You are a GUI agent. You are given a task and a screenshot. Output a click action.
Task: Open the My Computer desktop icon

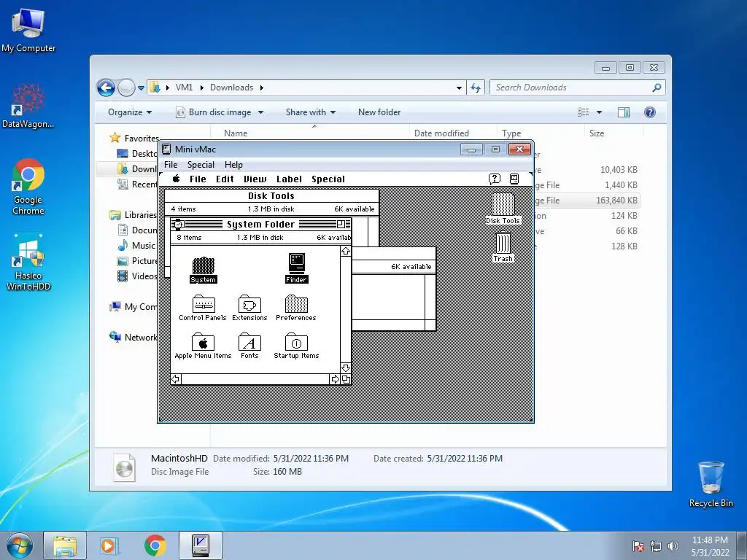tap(28, 30)
